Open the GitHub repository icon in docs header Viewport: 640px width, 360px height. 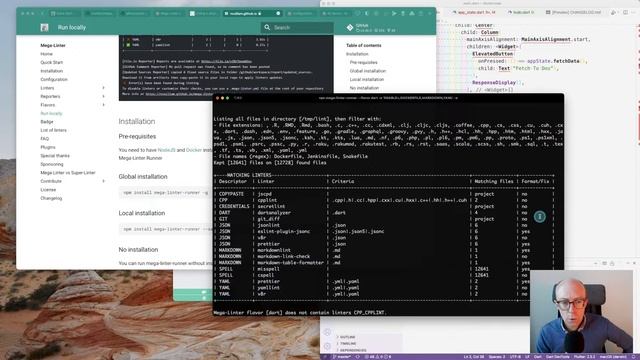(x=350, y=27)
